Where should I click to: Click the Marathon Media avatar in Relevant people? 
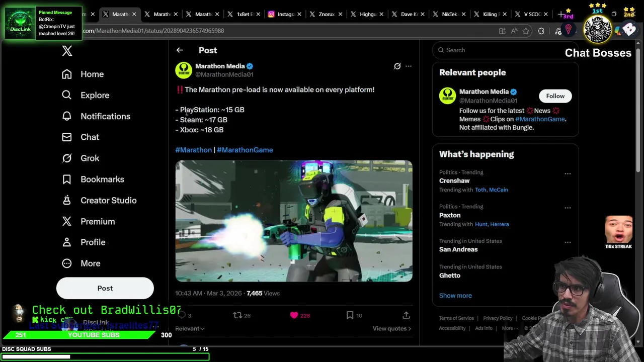[x=447, y=96]
